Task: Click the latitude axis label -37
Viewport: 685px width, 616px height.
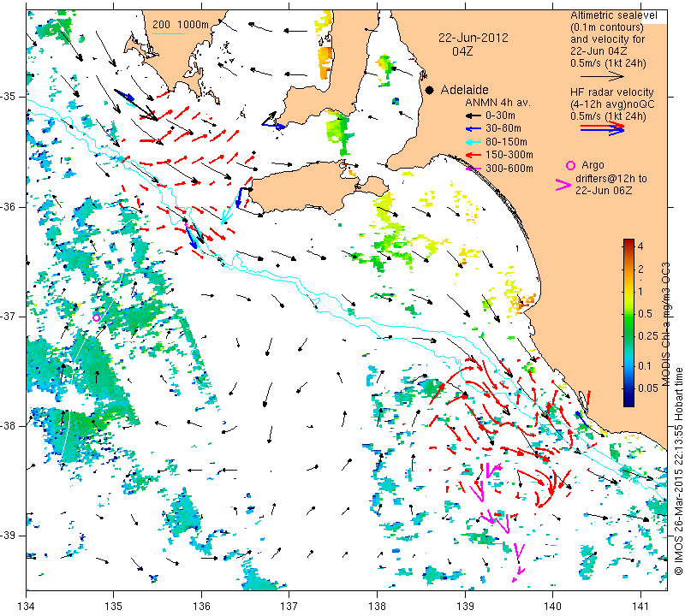Action: tap(9, 316)
